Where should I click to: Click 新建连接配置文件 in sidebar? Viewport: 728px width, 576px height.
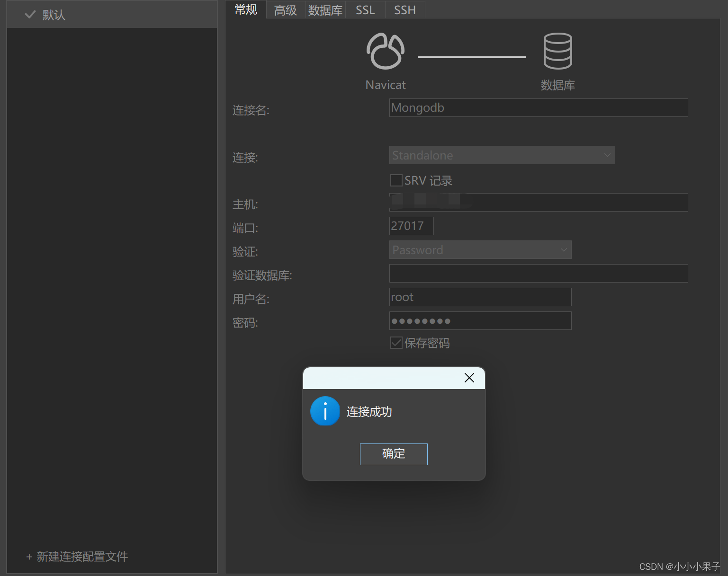point(81,556)
